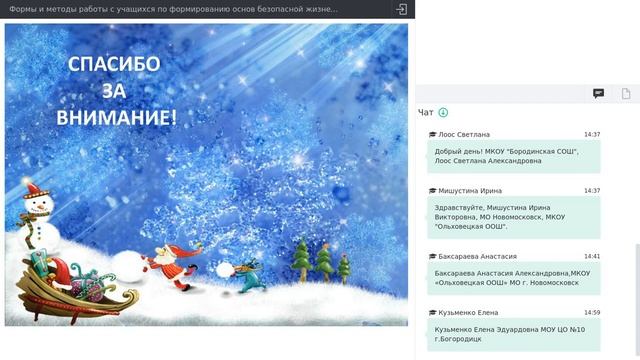The image size is (640, 360).
Task: Click the webinar title in top bar
Action: coord(173,9)
